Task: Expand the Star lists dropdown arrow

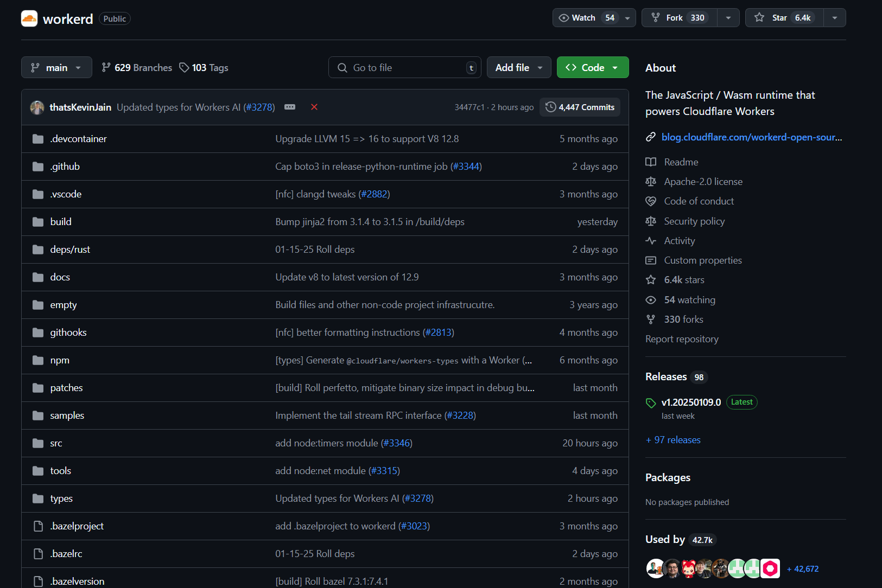Action: point(835,18)
